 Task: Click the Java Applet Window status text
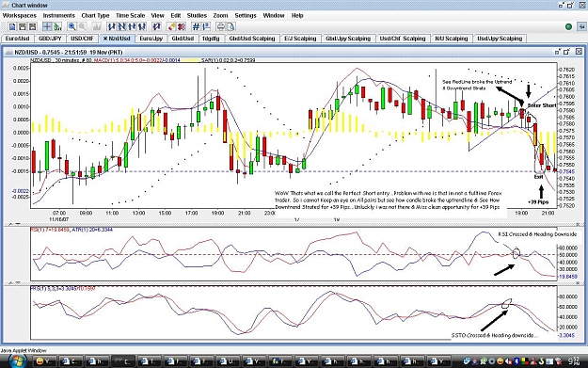pyautogui.click(x=24, y=350)
